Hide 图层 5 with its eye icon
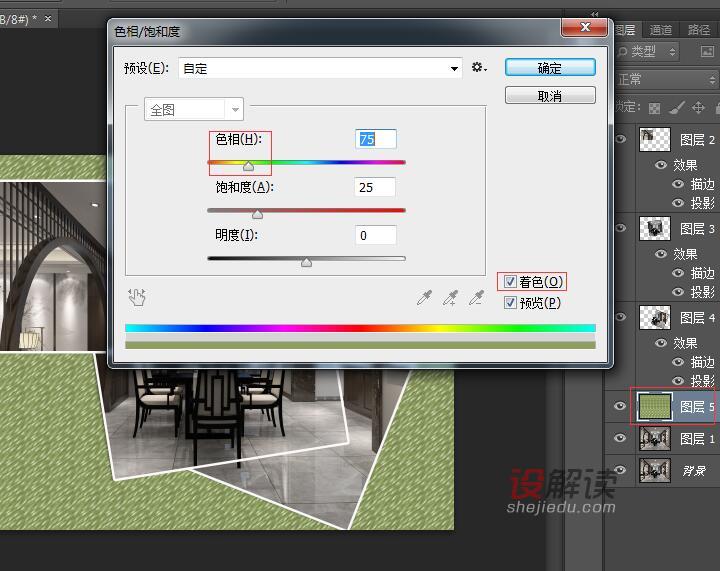 pos(620,406)
